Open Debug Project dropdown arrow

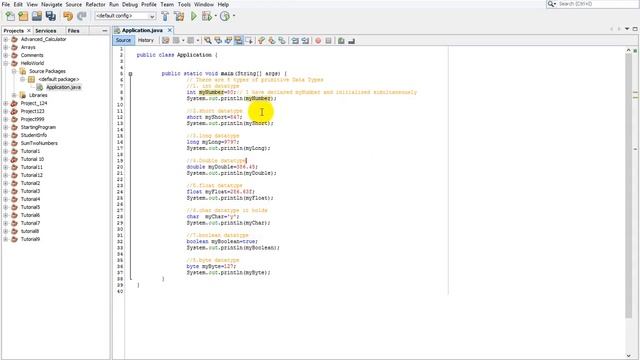click(216, 16)
